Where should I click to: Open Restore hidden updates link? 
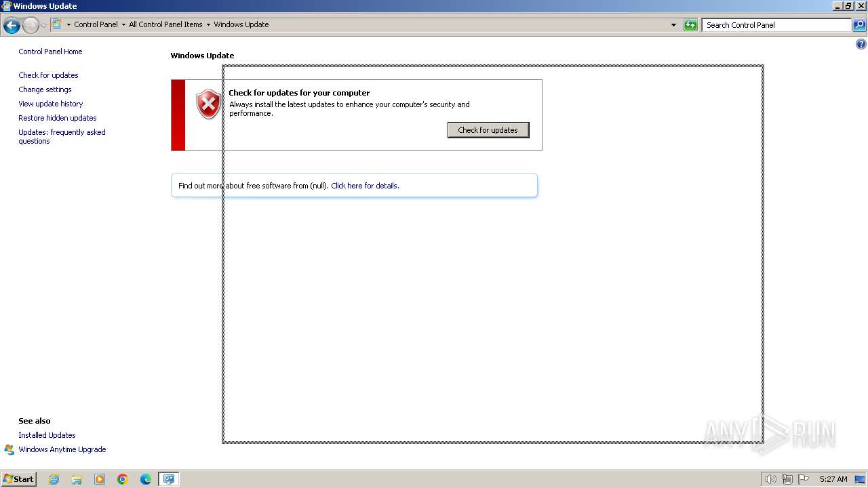pyautogui.click(x=58, y=118)
